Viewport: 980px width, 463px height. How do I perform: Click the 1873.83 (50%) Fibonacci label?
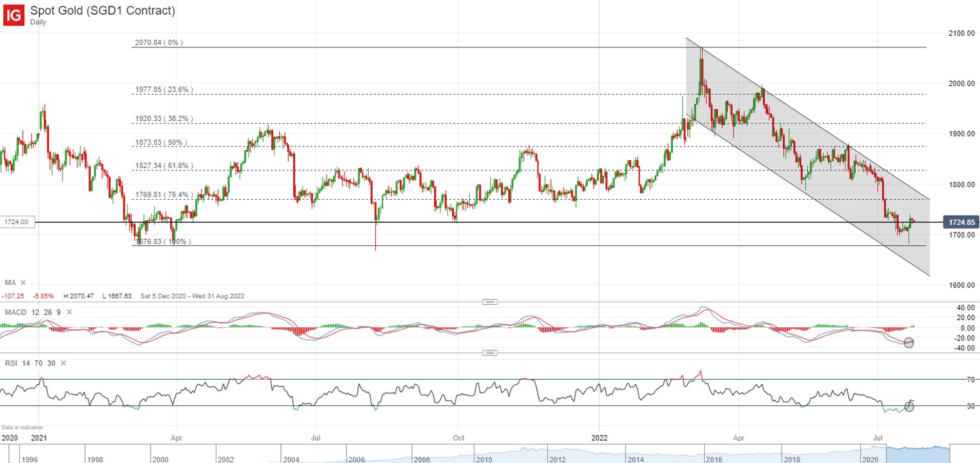pyautogui.click(x=161, y=142)
